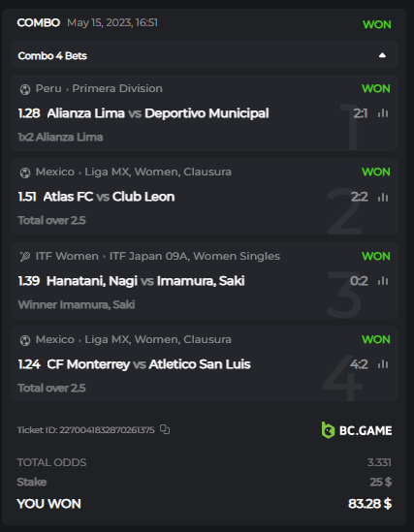Click soccer ball icon next to Peru
This screenshot has height=532, width=414.
[x=25, y=89]
